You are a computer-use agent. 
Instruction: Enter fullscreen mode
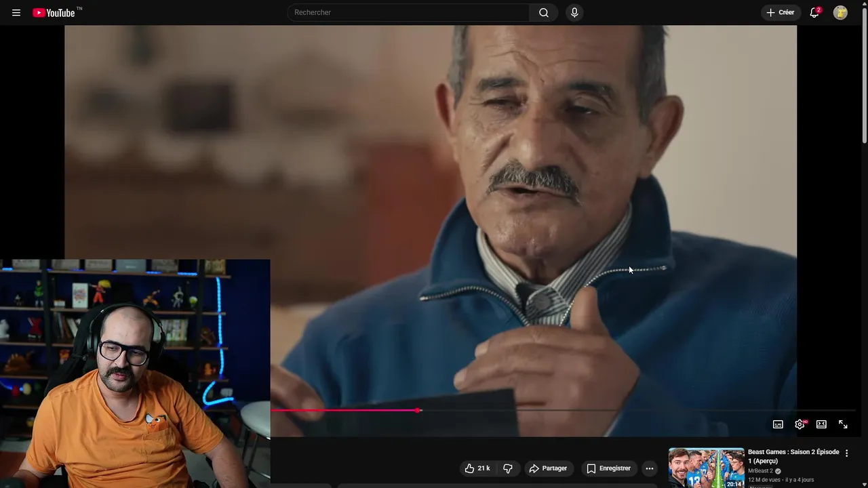pos(843,424)
